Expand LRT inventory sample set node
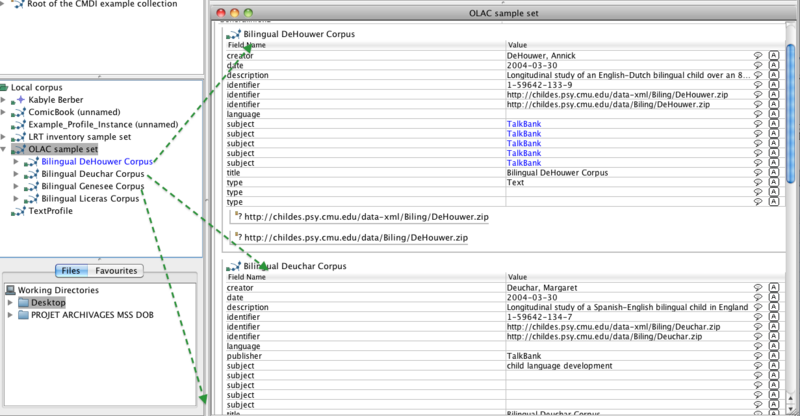Screen dimensions: 800x416 point(3,137)
